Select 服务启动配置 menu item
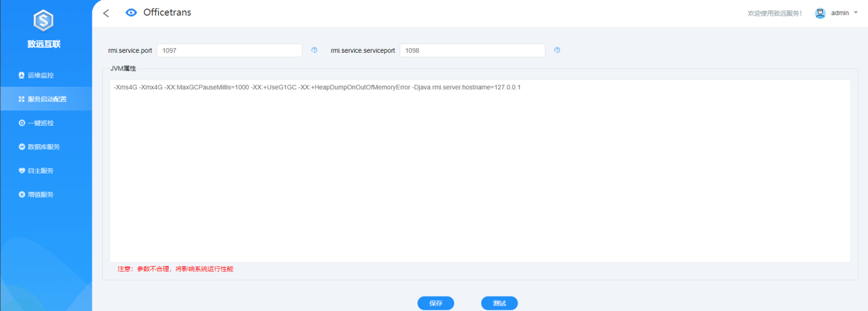Image resolution: width=868 pixels, height=311 pixels. point(46,99)
